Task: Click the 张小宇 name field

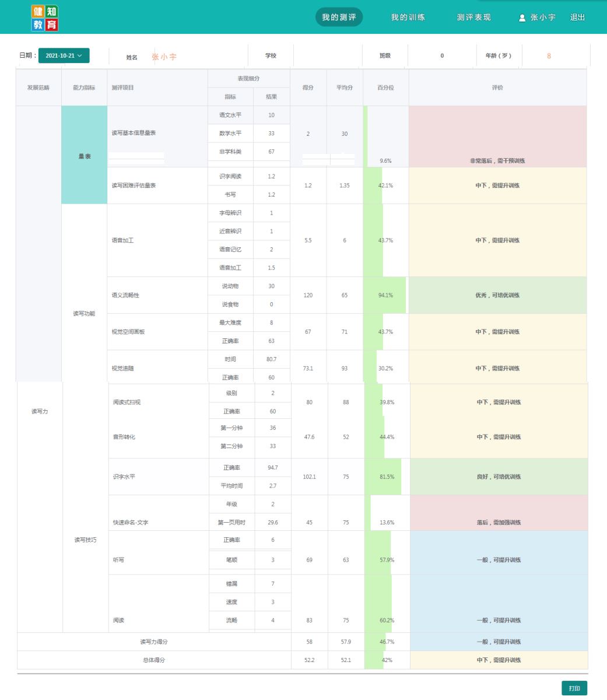Action: [x=164, y=57]
